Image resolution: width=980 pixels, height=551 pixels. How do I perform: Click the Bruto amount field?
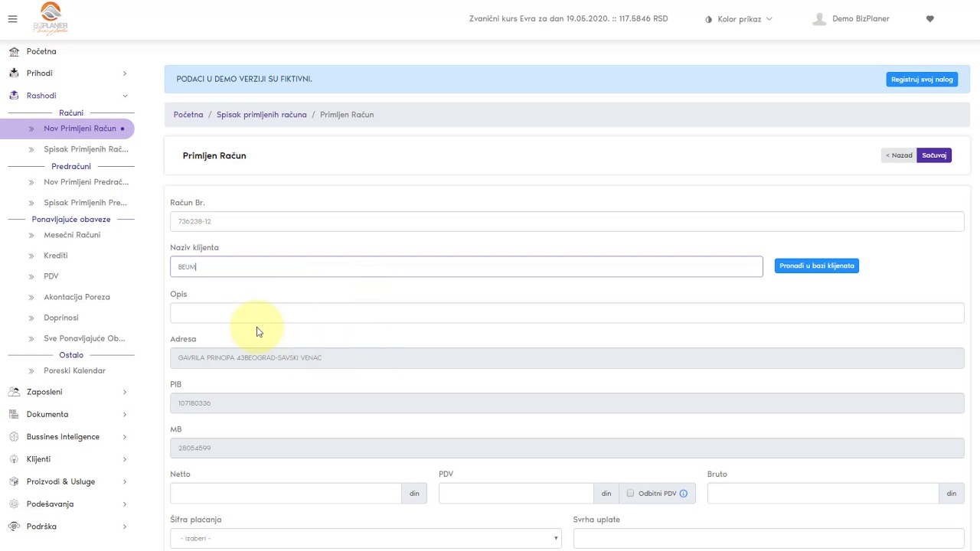823,494
